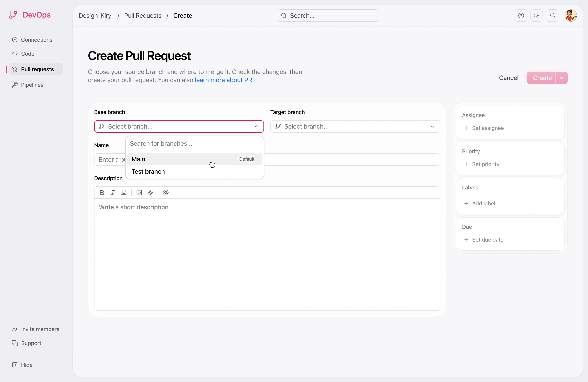Open settings gear in top bar
The width and height of the screenshot is (588, 382).
536,16
